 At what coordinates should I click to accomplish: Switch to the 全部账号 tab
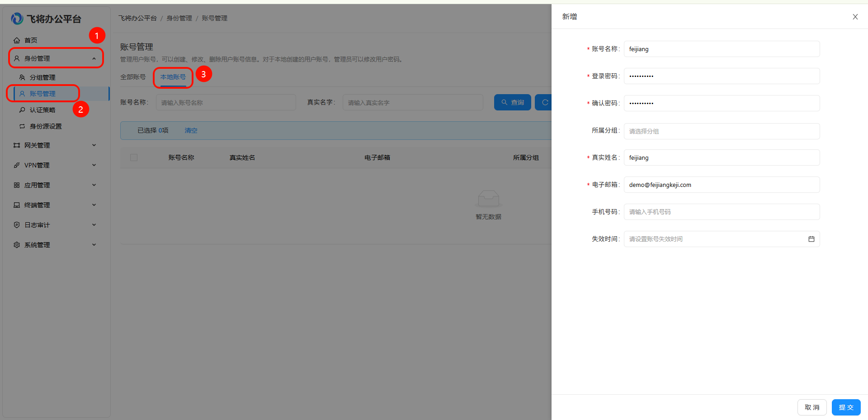coord(133,77)
